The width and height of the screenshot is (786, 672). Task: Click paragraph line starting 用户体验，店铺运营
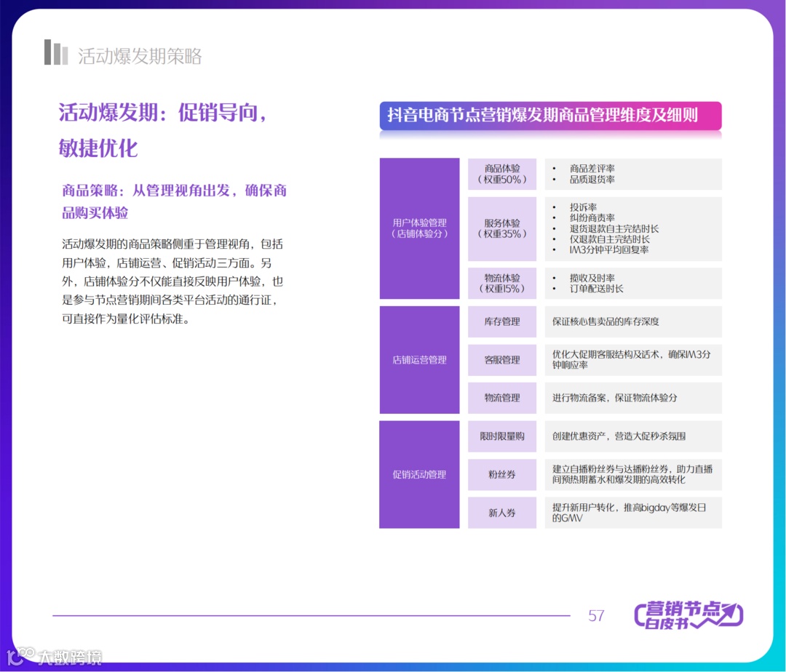(167, 263)
